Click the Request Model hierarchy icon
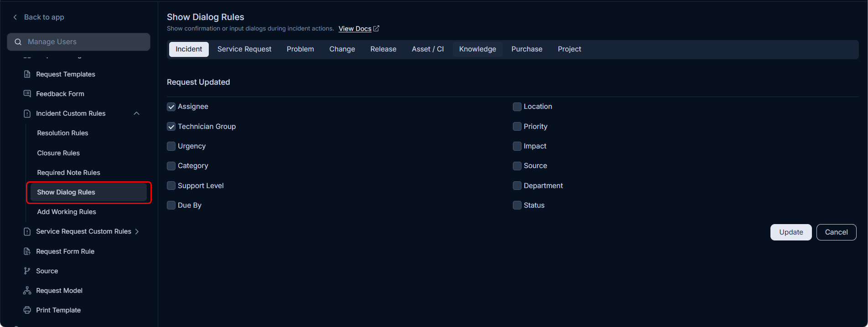Screen dimensions: 868x327 pyautogui.click(x=27, y=291)
